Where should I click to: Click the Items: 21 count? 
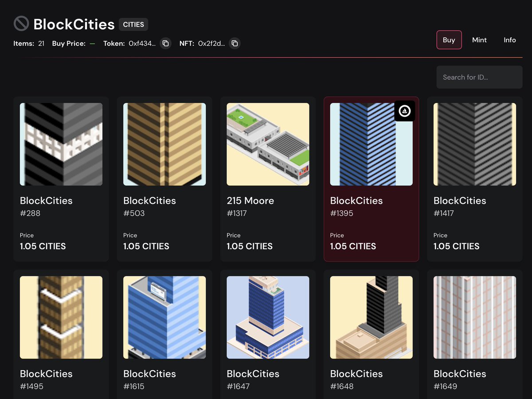(29, 43)
